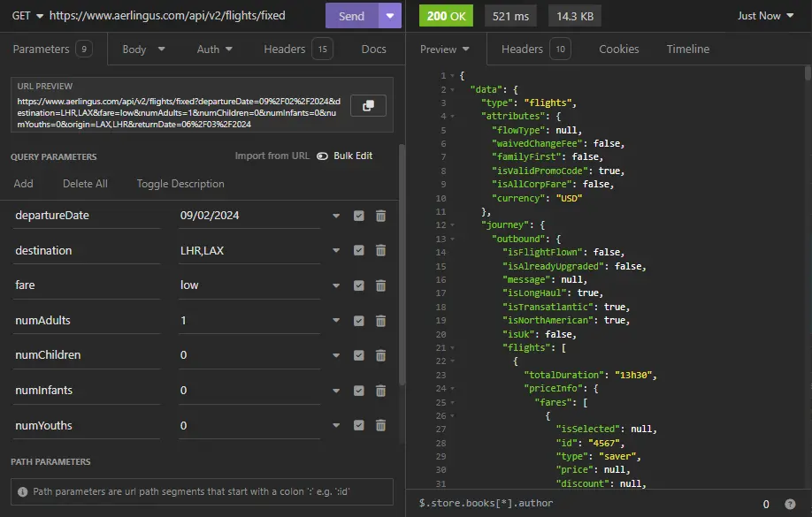
Task: Open numYouths row options dropdown
Action: pos(336,425)
